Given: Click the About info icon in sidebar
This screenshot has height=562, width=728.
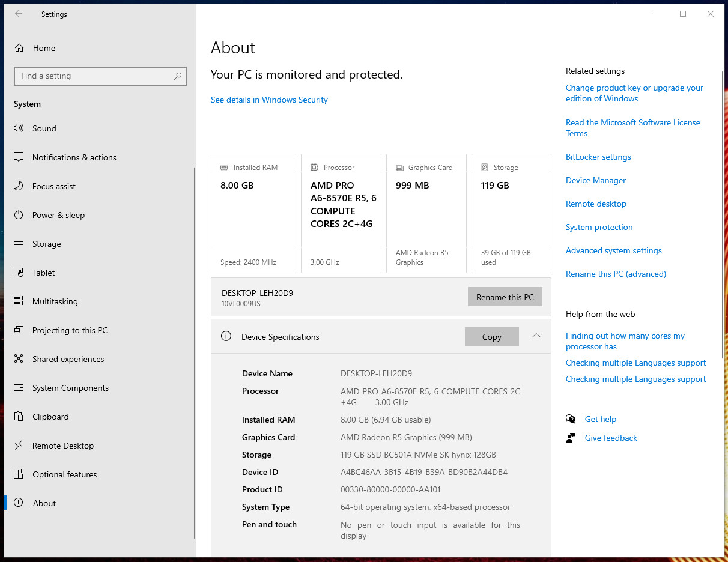Looking at the screenshot, I should (19, 503).
